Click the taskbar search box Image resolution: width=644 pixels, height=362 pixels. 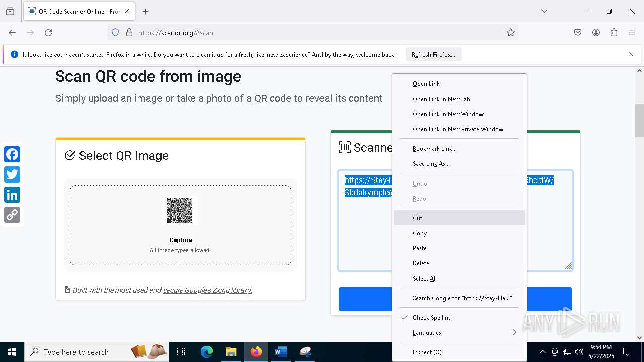point(97,352)
